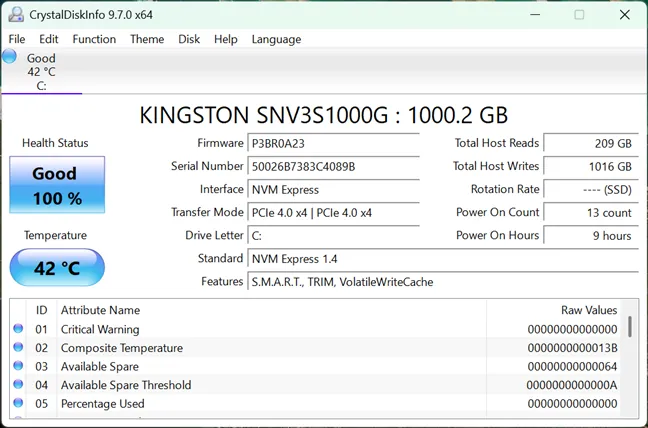Click the Serial Number field 50026B7383C4089B

[333, 166]
